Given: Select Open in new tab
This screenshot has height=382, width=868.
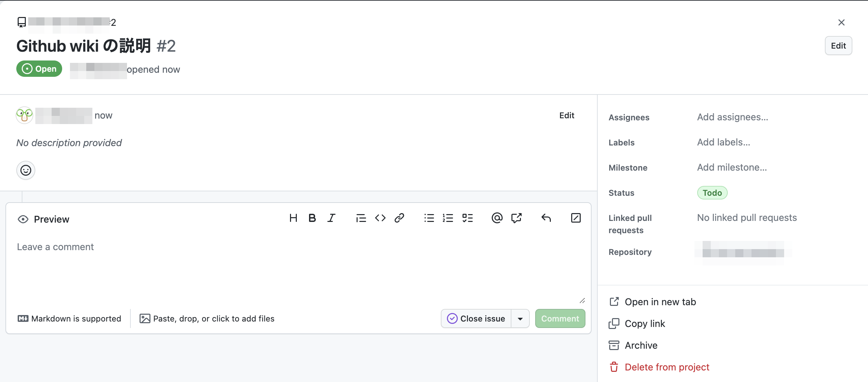Looking at the screenshot, I should (x=660, y=302).
